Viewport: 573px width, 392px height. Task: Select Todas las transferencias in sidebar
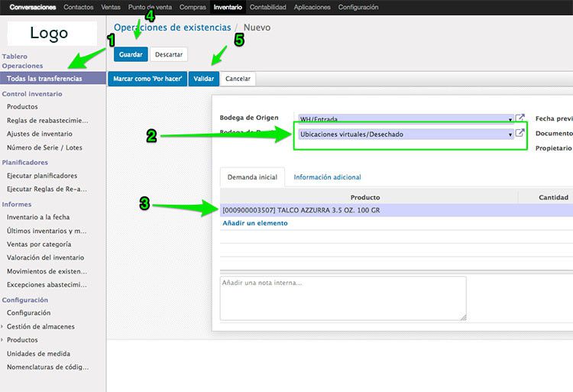[x=53, y=79]
